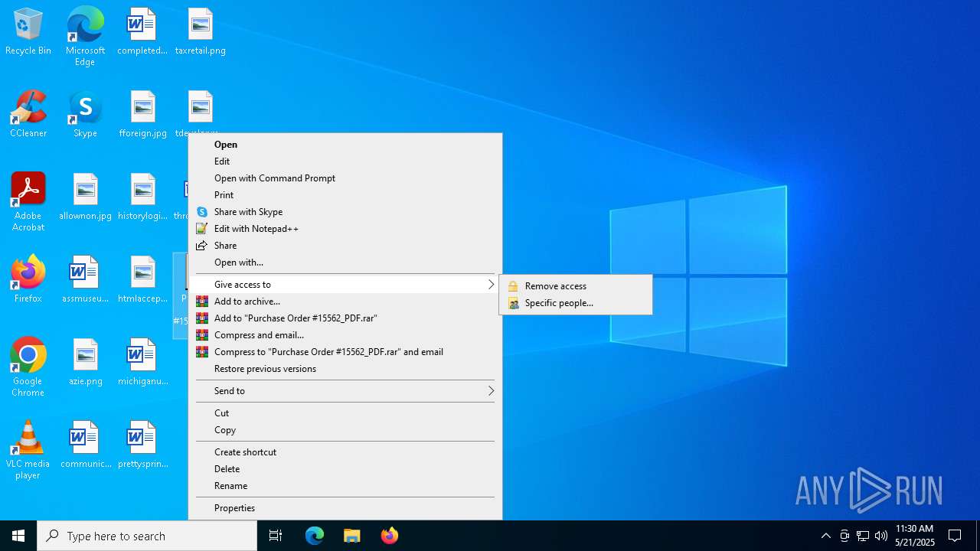This screenshot has width=980, height=551.
Task: Select the htmlaccep... image file
Action: [143, 279]
